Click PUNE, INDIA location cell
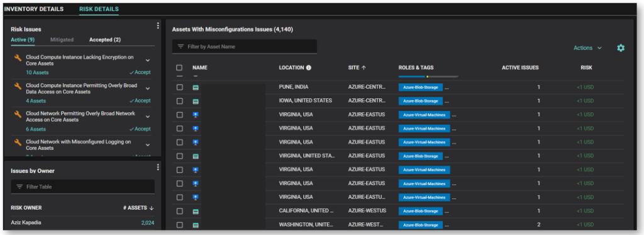This screenshot has width=644, height=235. [294, 87]
